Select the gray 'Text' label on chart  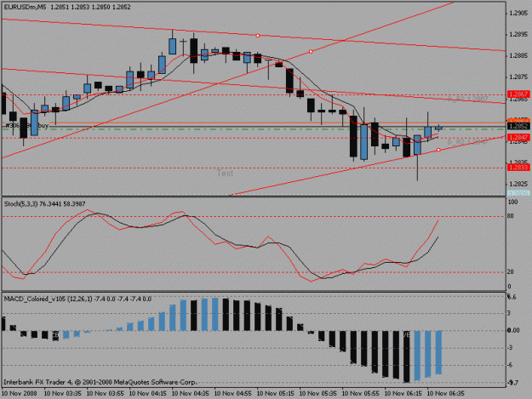coord(225,174)
